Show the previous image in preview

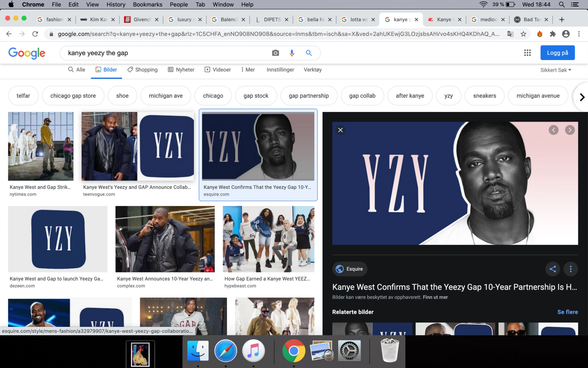point(553,130)
